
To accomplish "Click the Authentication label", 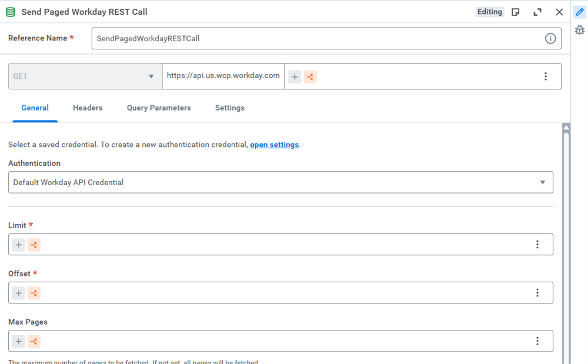I will click(x=35, y=163).
